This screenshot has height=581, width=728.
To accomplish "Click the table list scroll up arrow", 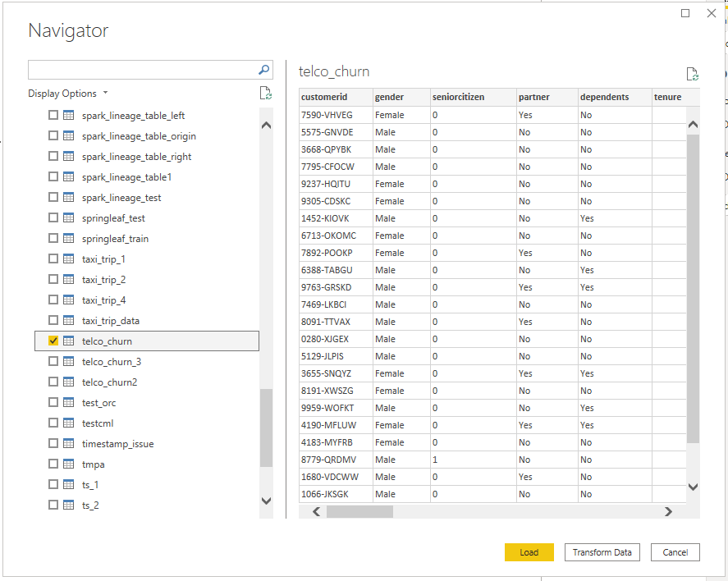I will tap(266, 126).
